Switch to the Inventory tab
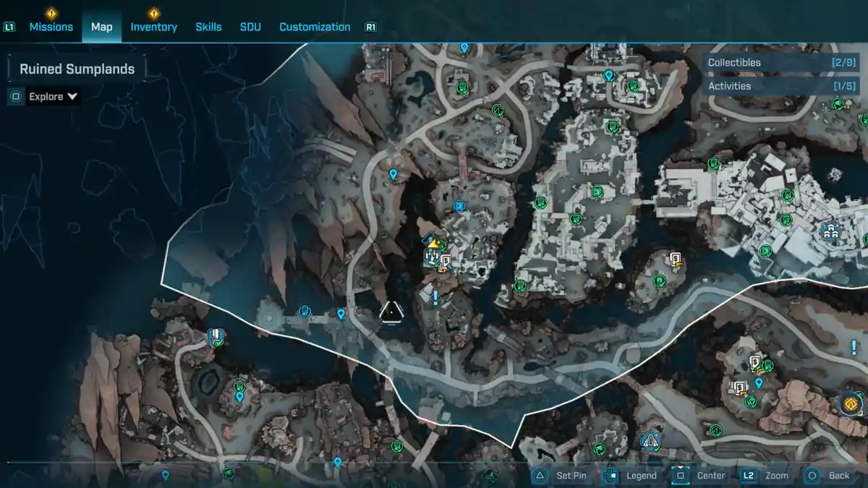This screenshot has width=868, height=488. (x=153, y=27)
